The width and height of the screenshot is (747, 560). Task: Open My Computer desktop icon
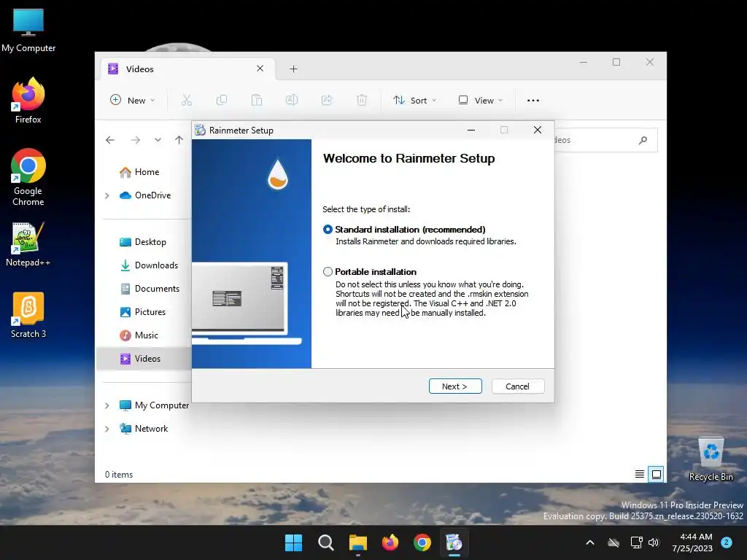coord(28,31)
